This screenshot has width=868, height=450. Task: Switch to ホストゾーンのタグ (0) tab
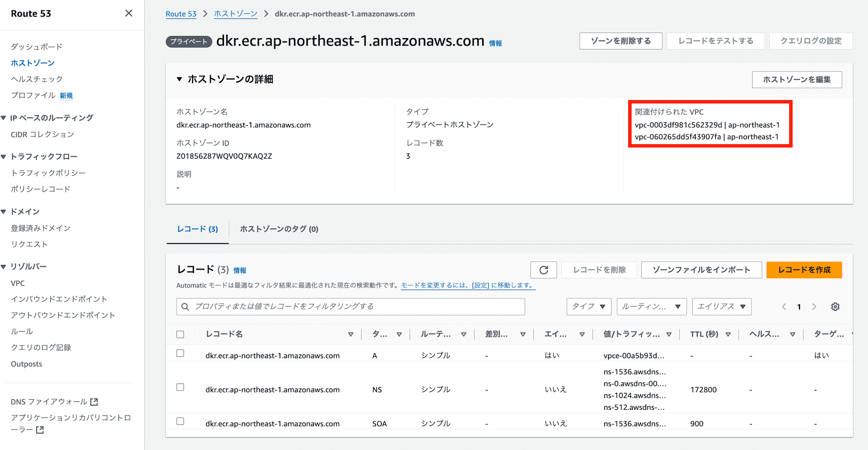(x=279, y=229)
